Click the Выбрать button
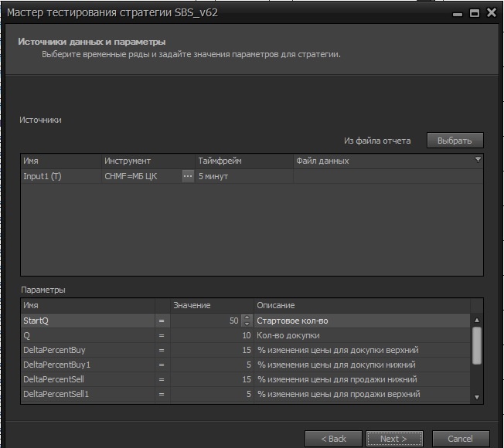 coord(455,141)
